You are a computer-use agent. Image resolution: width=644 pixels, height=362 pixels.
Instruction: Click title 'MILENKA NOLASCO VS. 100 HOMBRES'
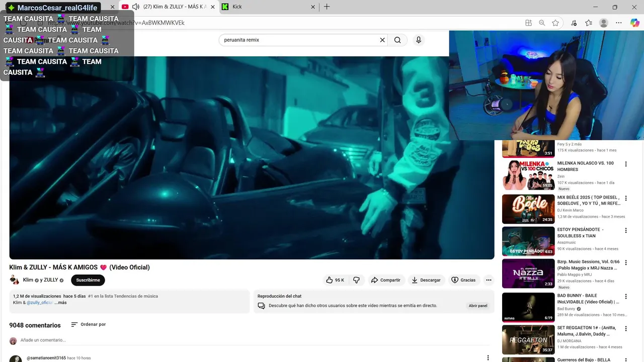tap(586, 166)
